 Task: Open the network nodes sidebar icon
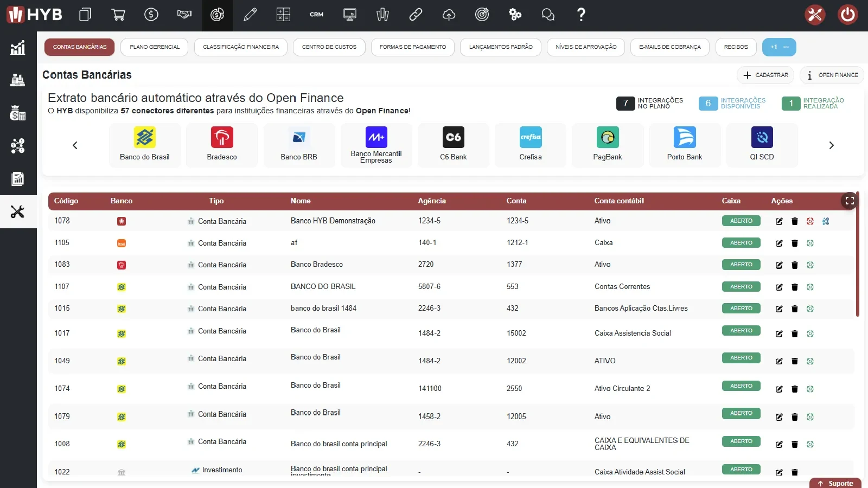coord(18,146)
